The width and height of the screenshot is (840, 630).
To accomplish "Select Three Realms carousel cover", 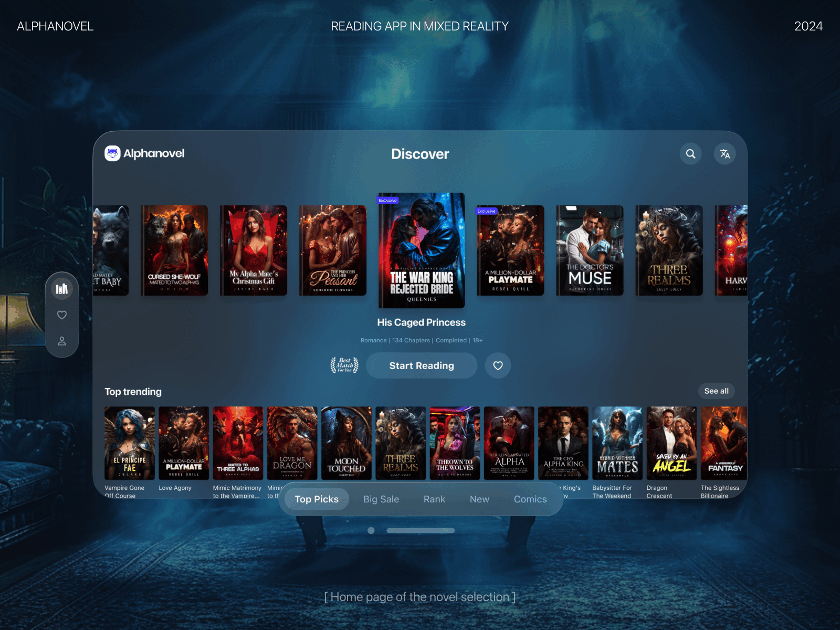I will click(x=669, y=250).
